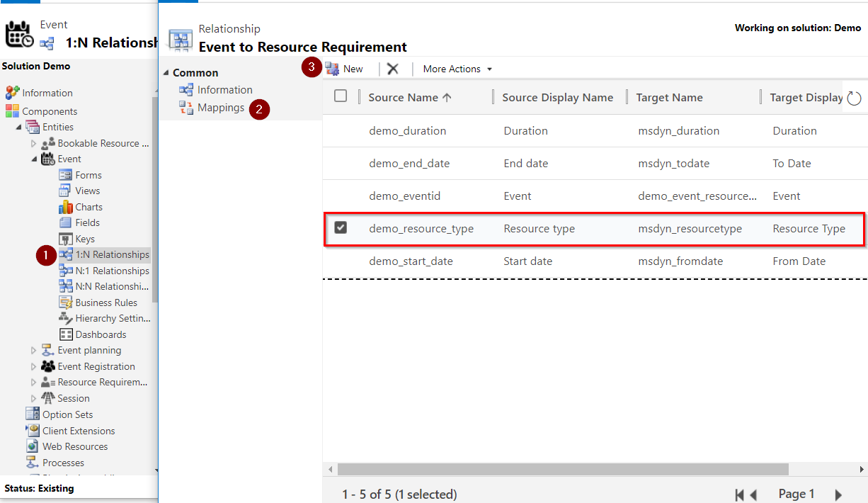Expand the Session entity node
Viewport: 868px width, 503px height.
click(33, 399)
